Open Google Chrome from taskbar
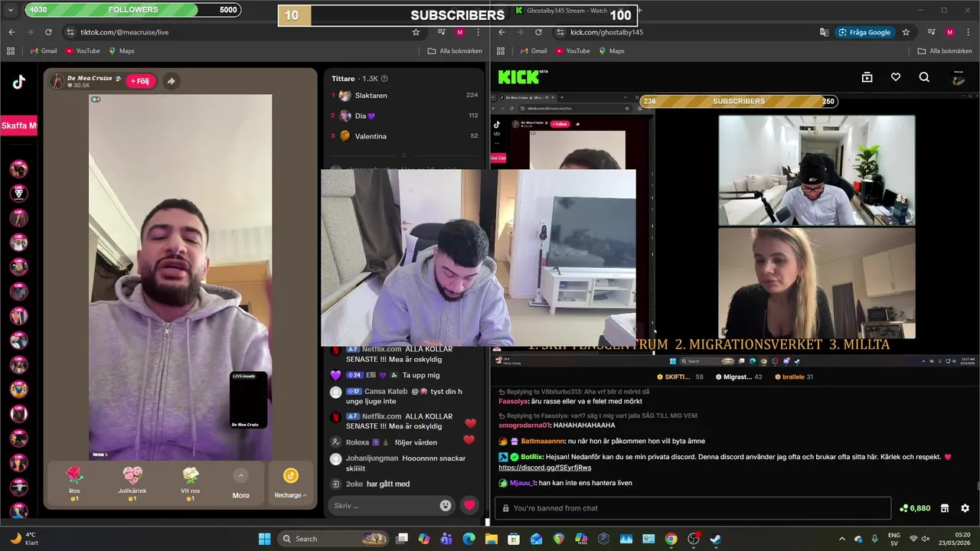 click(x=671, y=539)
